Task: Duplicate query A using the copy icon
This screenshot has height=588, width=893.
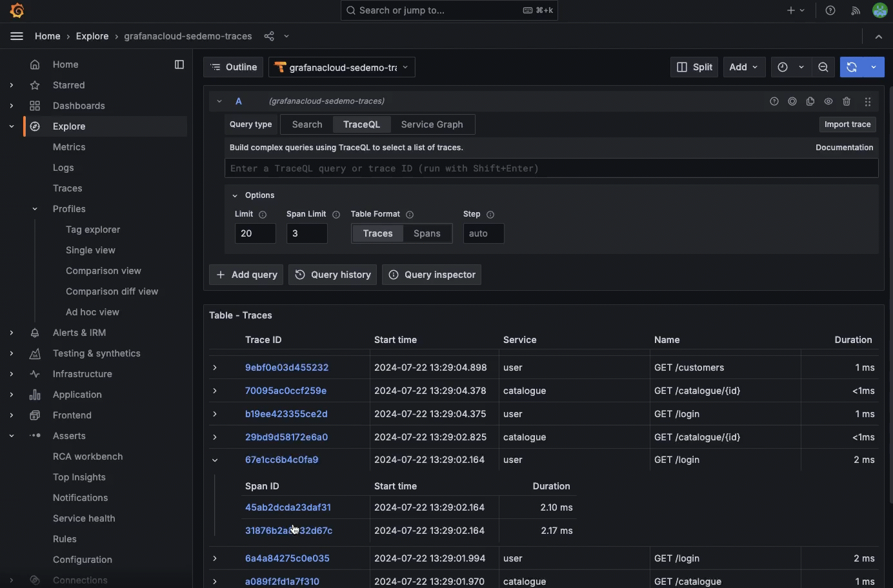Action: (x=810, y=101)
